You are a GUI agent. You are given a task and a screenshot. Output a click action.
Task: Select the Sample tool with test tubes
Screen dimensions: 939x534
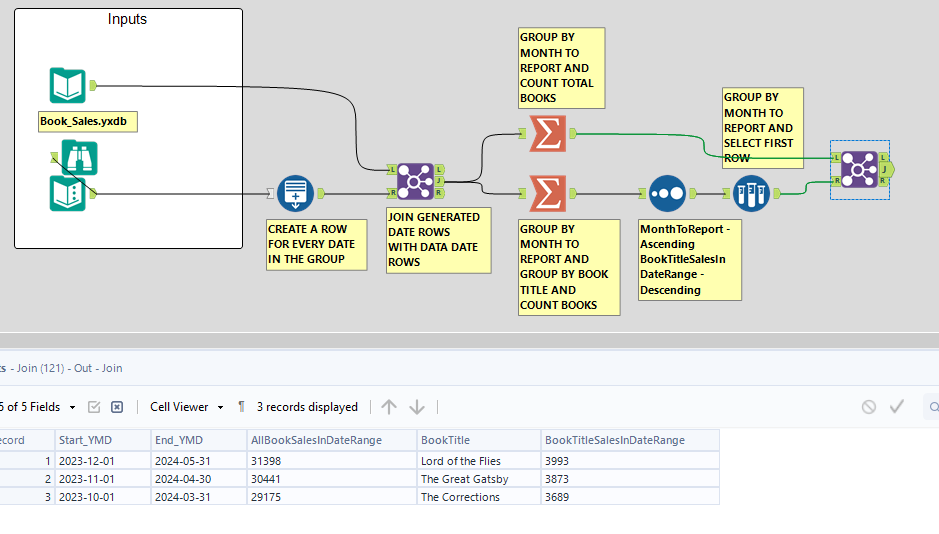(750, 193)
